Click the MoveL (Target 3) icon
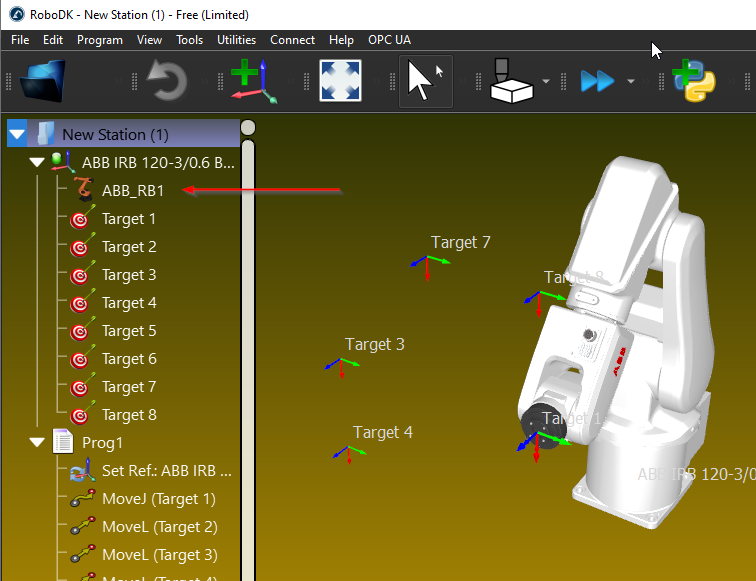The height and width of the screenshot is (581, 756). pyautogui.click(x=82, y=554)
